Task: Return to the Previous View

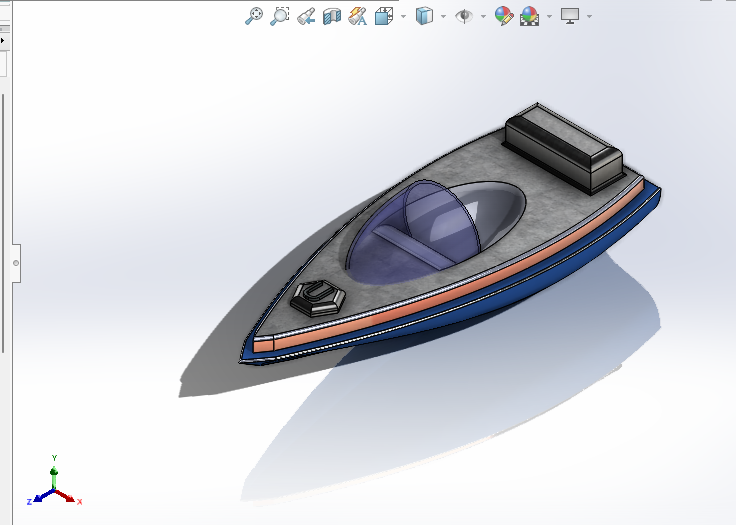Action: coord(306,16)
